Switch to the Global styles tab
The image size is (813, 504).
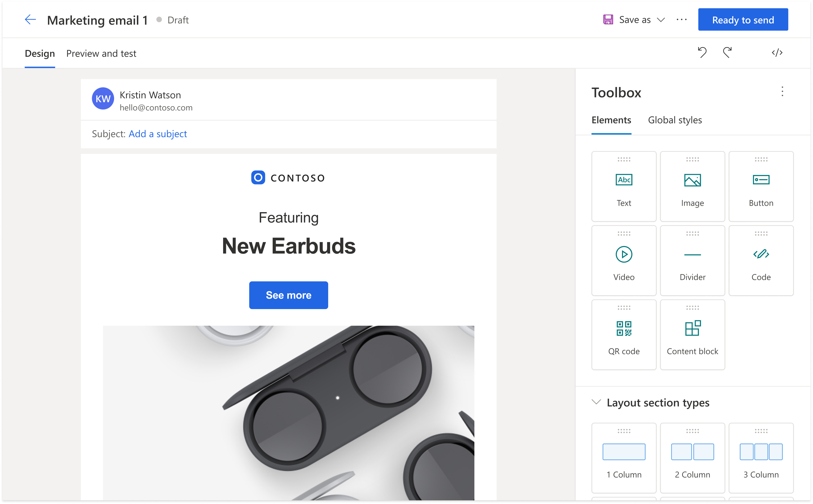click(x=675, y=120)
